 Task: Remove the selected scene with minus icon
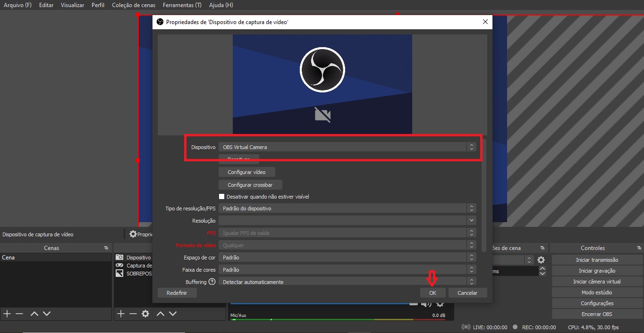[19, 314]
